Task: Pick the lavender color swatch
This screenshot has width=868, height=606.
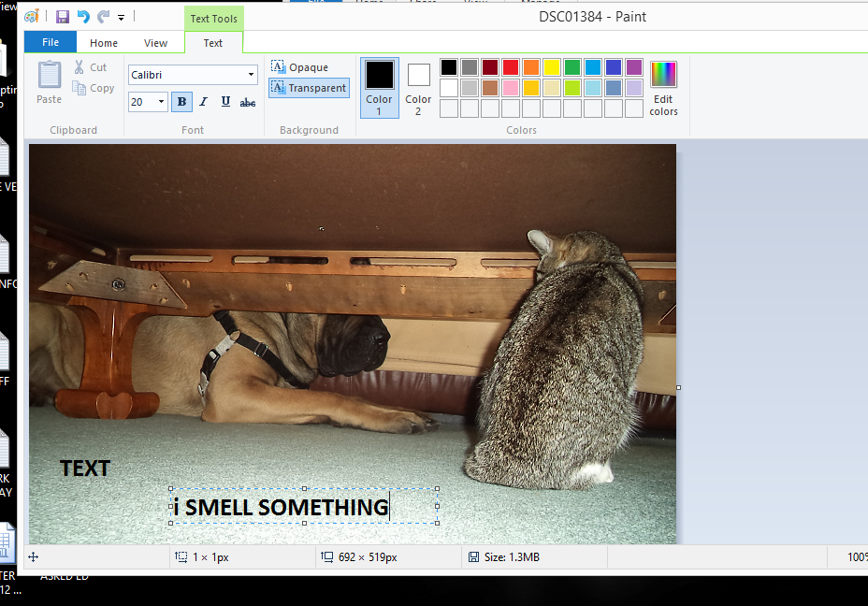Action: [x=634, y=88]
